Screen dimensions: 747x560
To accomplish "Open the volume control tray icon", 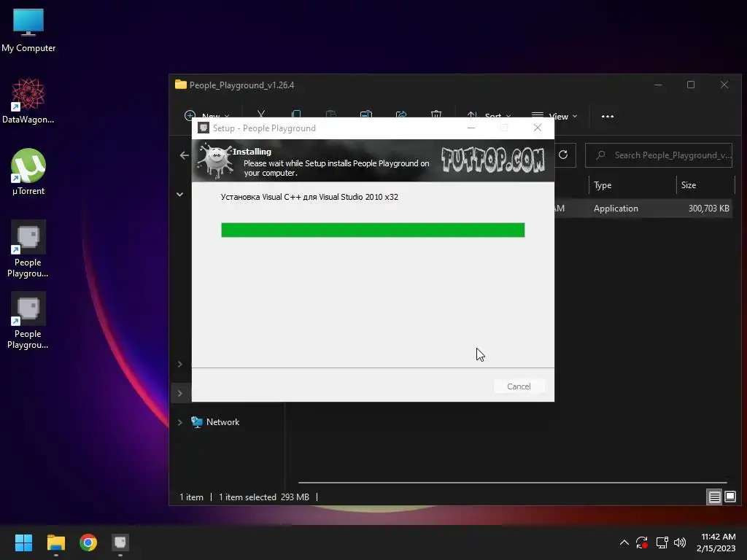I will [680, 542].
